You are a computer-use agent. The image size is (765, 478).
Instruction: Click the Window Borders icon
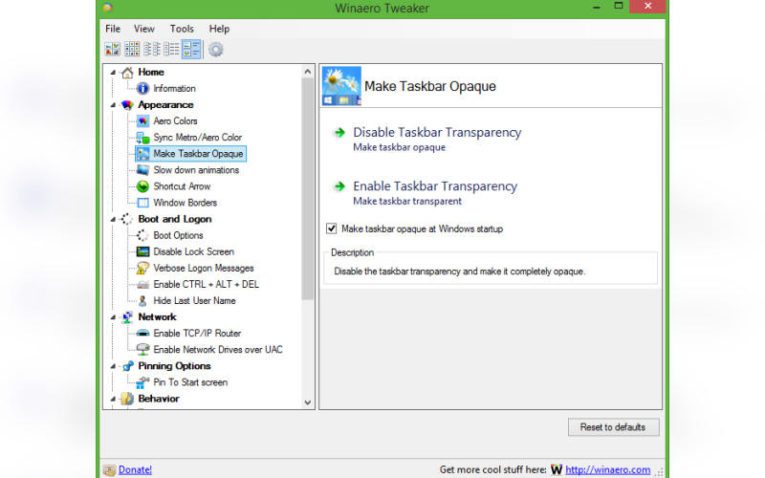tap(142, 202)
